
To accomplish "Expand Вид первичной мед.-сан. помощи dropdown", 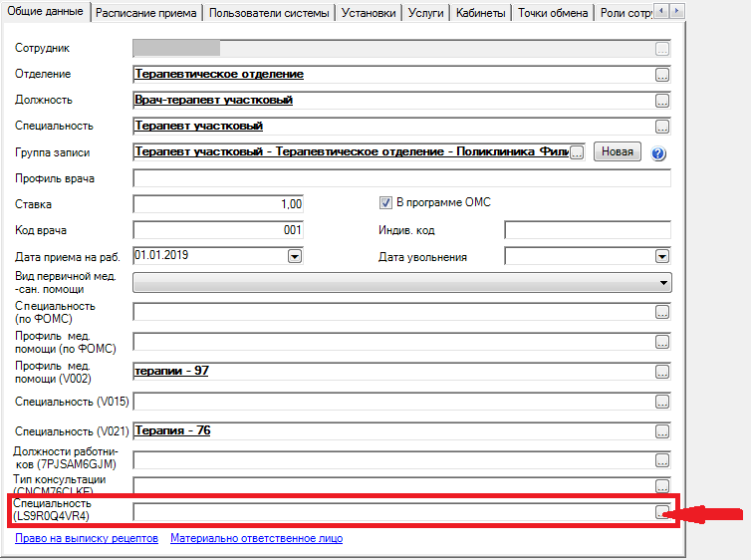I will [x=662, y=283].
